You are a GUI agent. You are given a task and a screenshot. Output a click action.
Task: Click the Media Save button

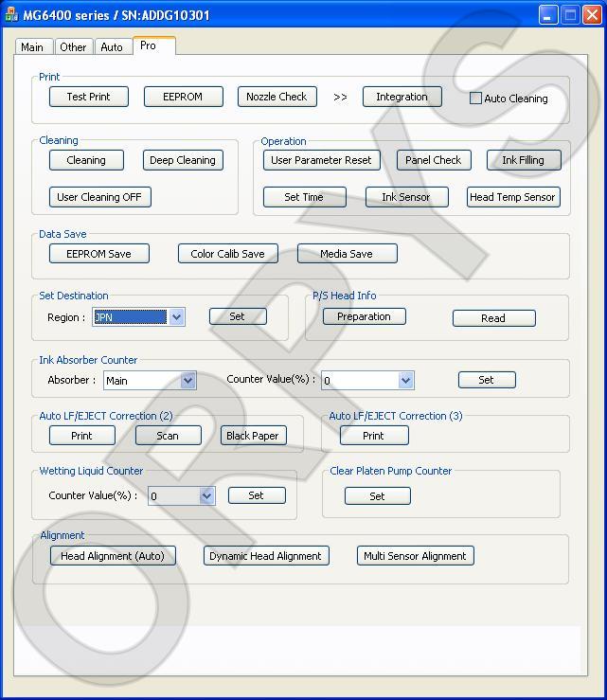pyautogui.click(x=348, y=254)
